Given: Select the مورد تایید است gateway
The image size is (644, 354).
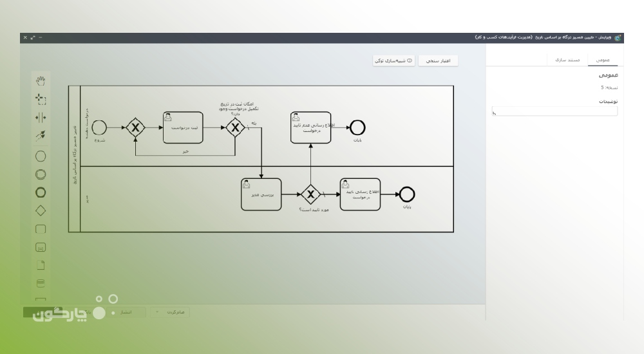Looking at the screenshot, I should point(311,194).
